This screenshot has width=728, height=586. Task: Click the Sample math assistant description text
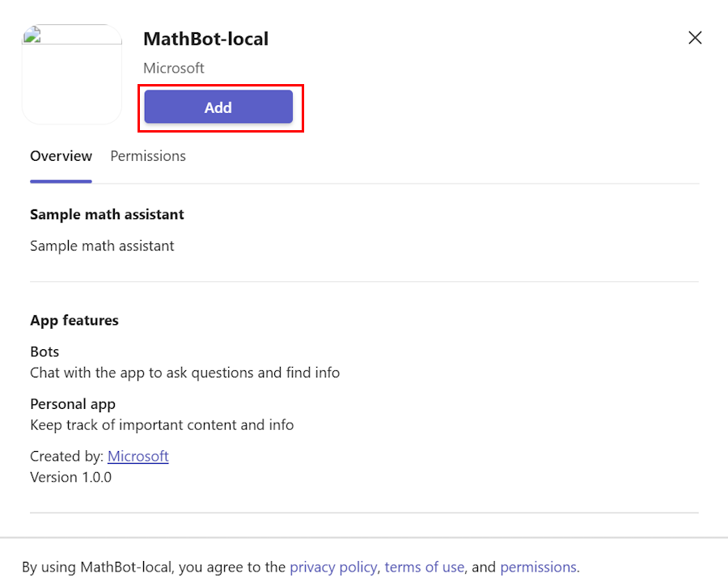102,246
